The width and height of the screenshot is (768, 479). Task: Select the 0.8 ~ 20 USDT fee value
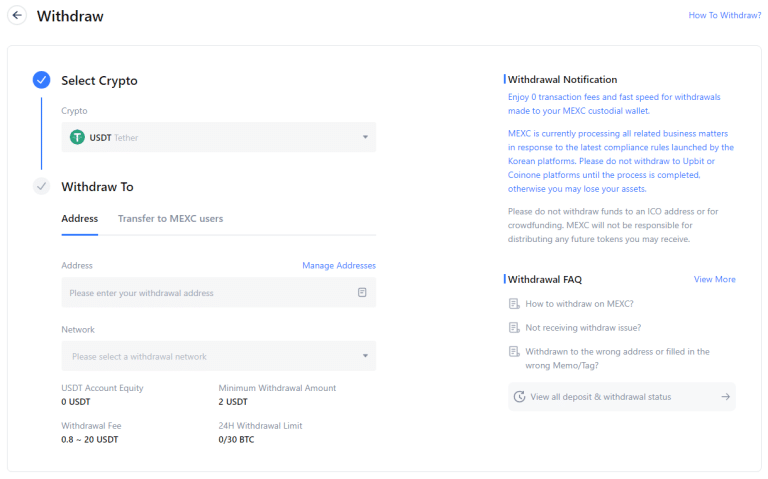[x=90, y=439]
